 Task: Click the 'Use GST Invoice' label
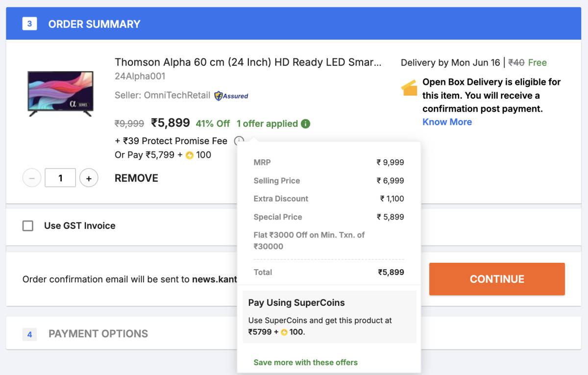tap(80, 226)
